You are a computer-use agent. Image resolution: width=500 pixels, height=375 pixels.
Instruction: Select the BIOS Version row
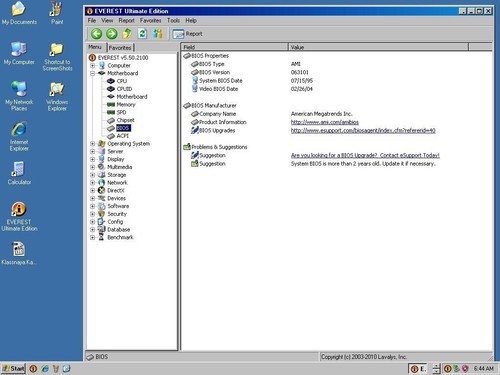337,72
